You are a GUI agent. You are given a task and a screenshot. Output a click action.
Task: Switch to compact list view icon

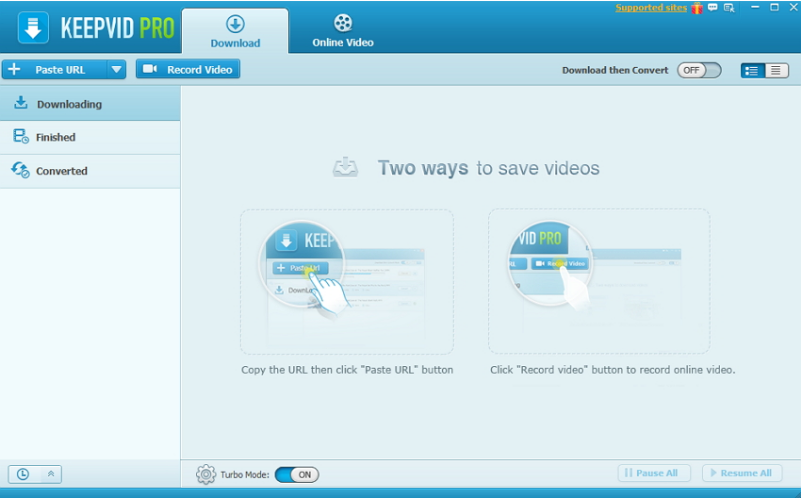[x=776, y=70]
